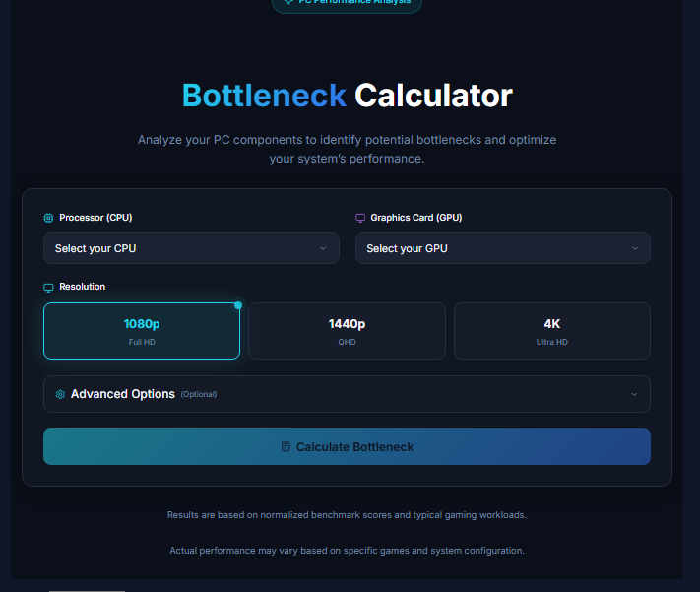Choose the 1440p QHD resolution option
The image size is (700, 592).
tap(347, 331)
